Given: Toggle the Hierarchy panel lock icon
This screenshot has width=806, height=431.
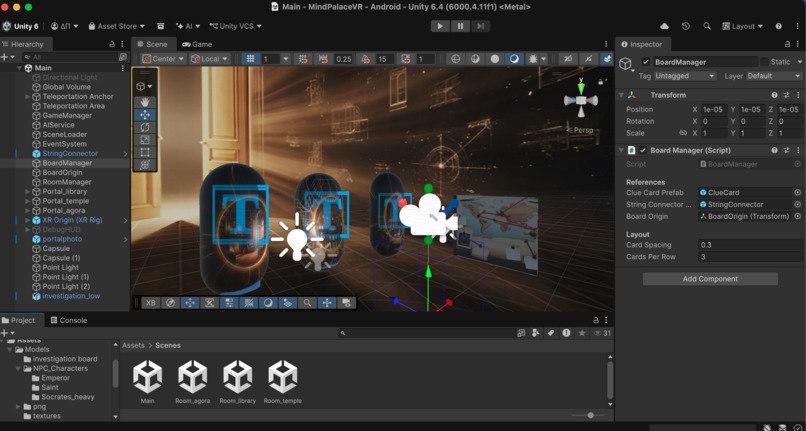Looking at the screenshot, I should coord(112,44).
